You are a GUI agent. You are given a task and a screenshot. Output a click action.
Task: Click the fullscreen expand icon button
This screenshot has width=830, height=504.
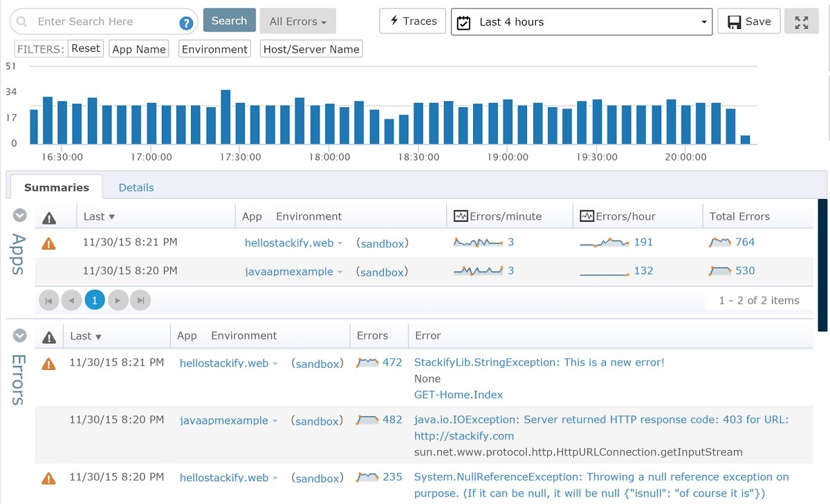[802, 21]
